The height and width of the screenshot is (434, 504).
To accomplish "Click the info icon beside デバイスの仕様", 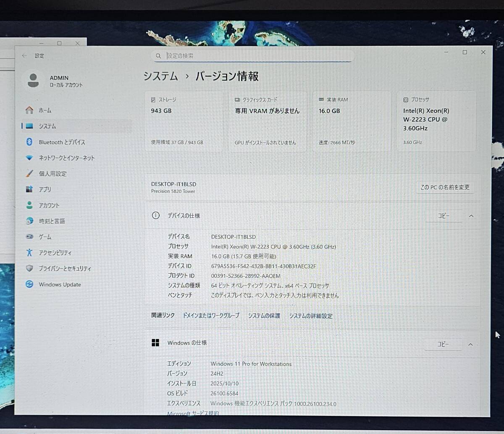I will (x=156, y=215).
